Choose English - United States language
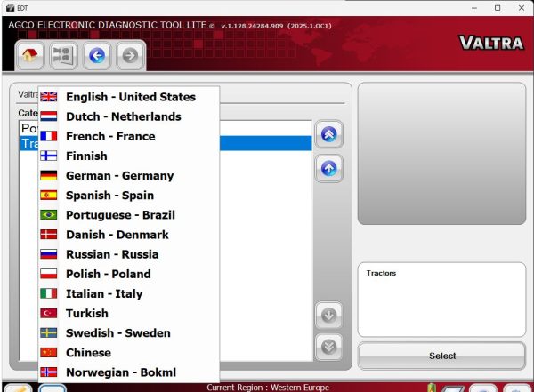The height and width of the screenshot is (392, 534). [131, 97]
